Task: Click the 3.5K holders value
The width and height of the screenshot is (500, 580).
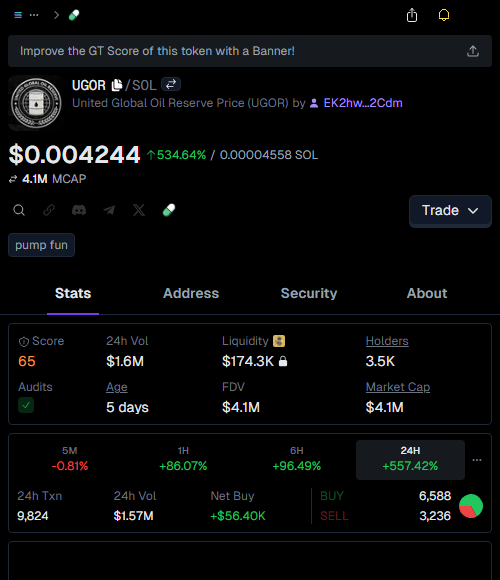Action: pos(380,361)
